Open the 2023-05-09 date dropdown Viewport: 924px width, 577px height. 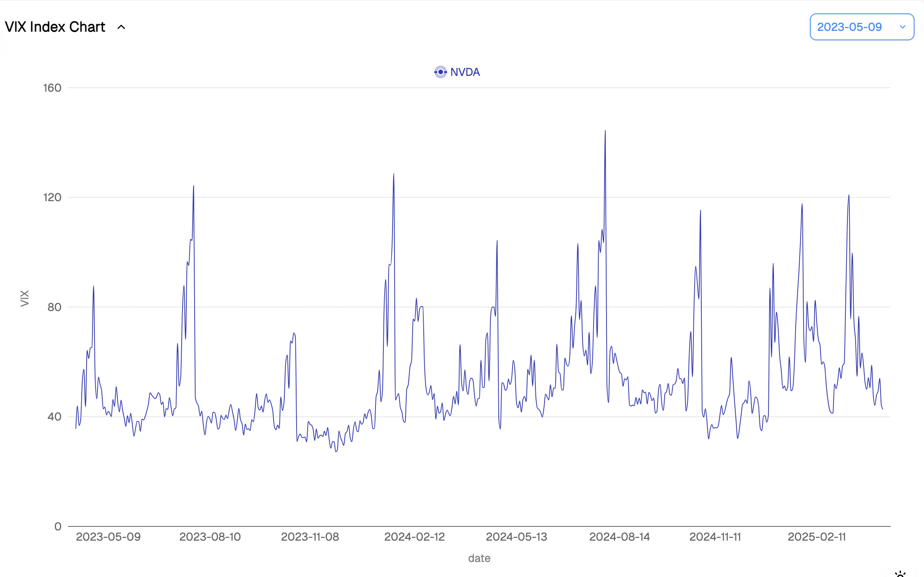tap(849, 27)
